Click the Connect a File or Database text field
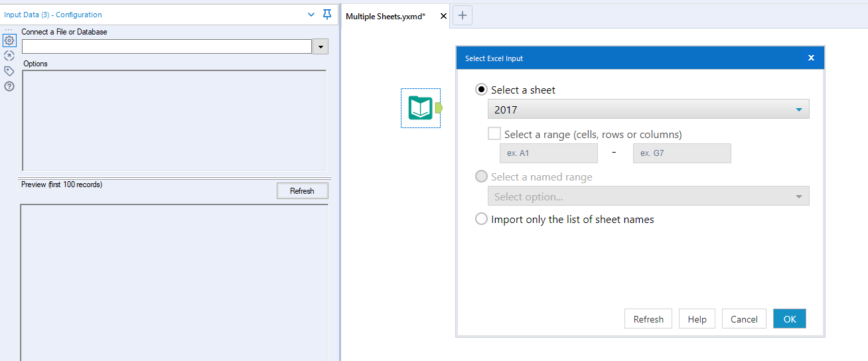Viewport: 868px width, 361px height. click(167, 46)
